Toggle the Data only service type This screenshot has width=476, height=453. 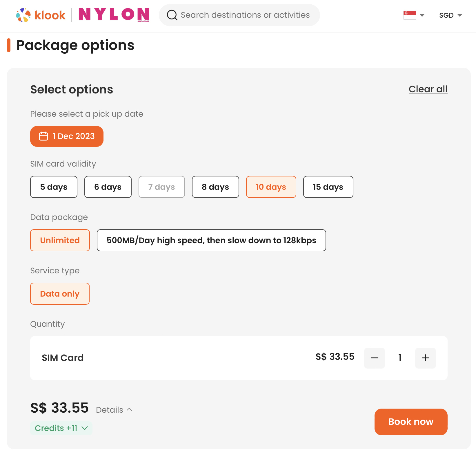pyautogui.click(x=60, y=294)
